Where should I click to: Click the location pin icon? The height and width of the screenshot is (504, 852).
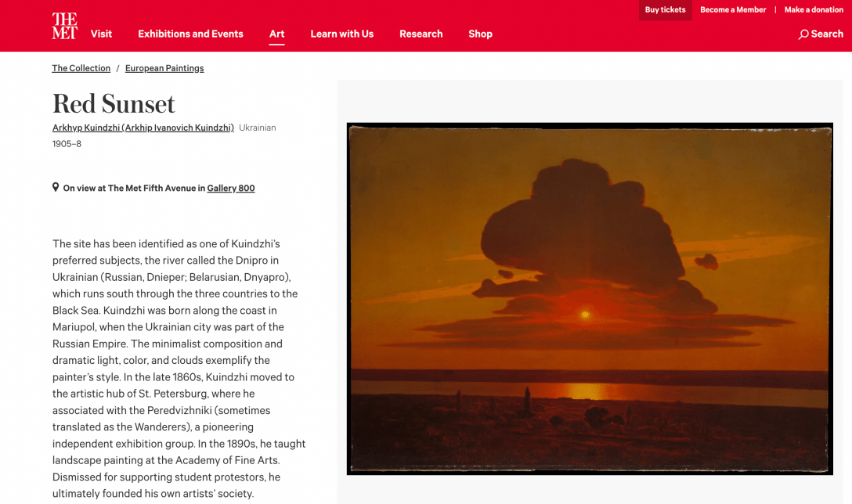point(56,188)
